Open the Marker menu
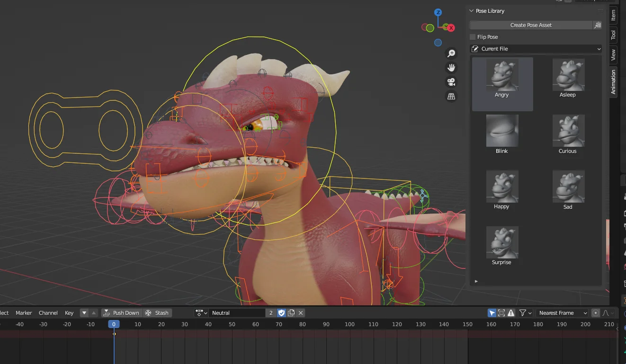The width and height of the screenshot is (626, 364). (x=23, y=312)
